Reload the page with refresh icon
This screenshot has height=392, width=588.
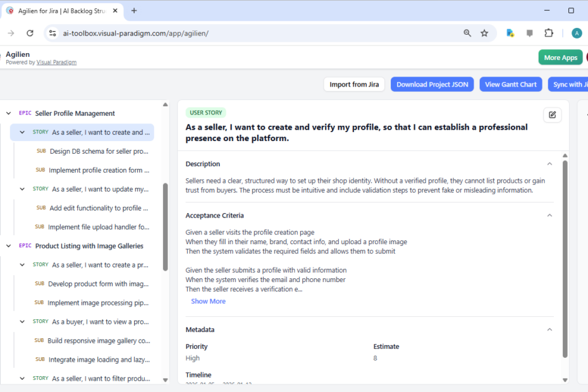(30, 34)
